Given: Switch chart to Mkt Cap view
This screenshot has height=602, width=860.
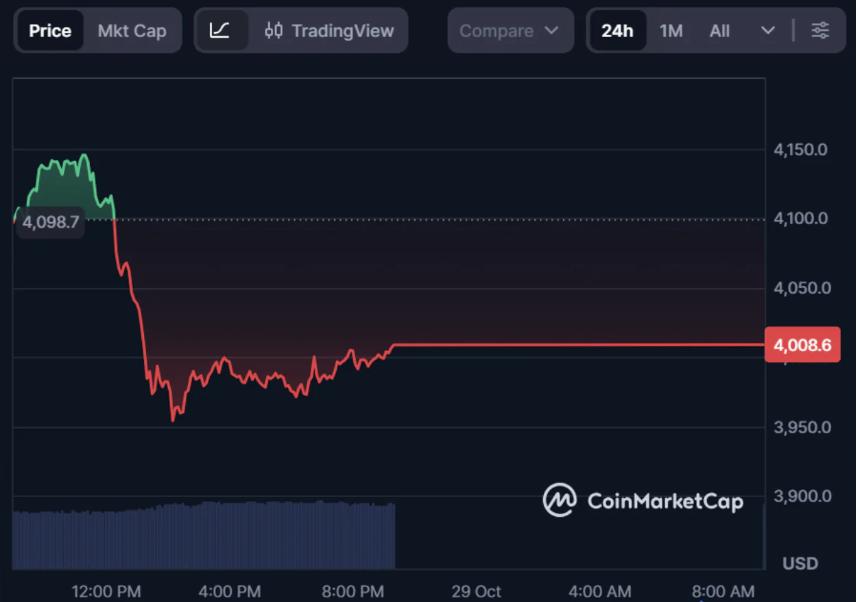Looking at the screenshot, I should [131, 30].
